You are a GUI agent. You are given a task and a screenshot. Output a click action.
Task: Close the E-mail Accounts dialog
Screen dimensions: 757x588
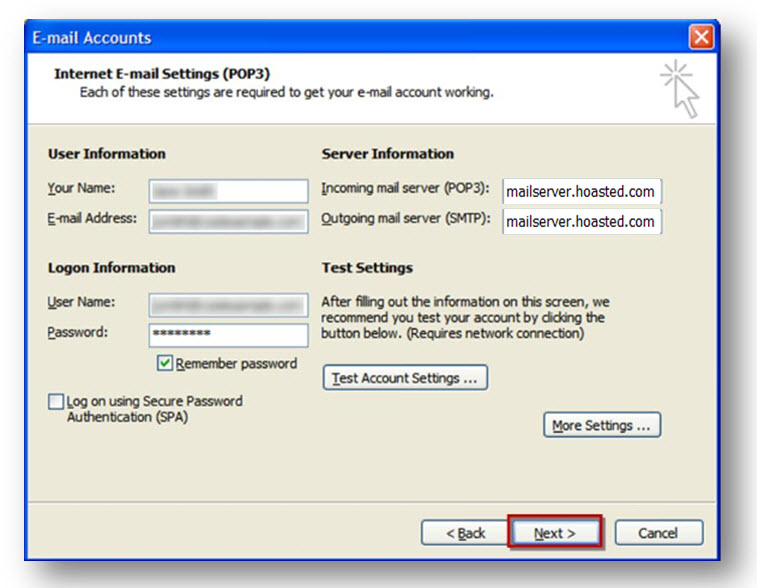[701, 37]
